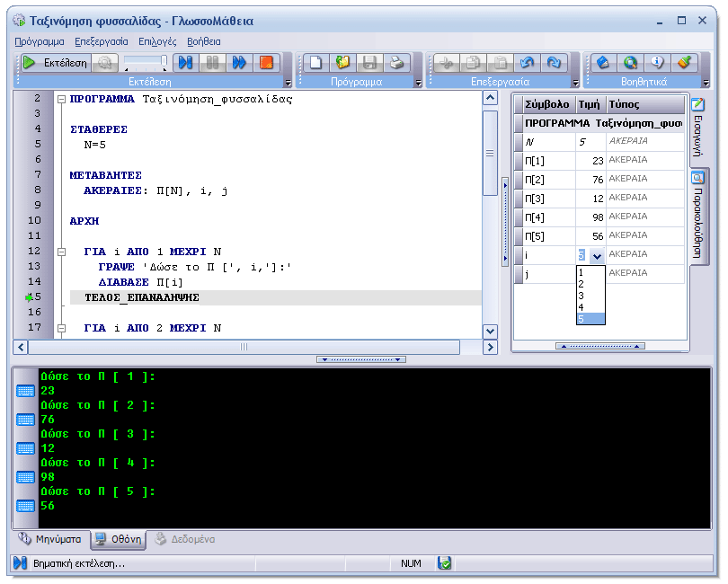
Task: Switch to the Μηνύματα tab
Action: tap(52, 540)
